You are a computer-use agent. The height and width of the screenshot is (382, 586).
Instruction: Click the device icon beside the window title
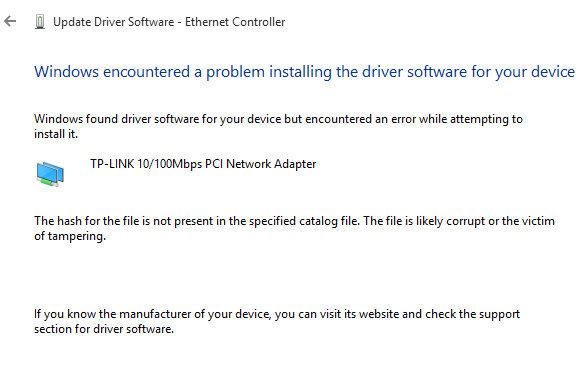coord(40,22)
